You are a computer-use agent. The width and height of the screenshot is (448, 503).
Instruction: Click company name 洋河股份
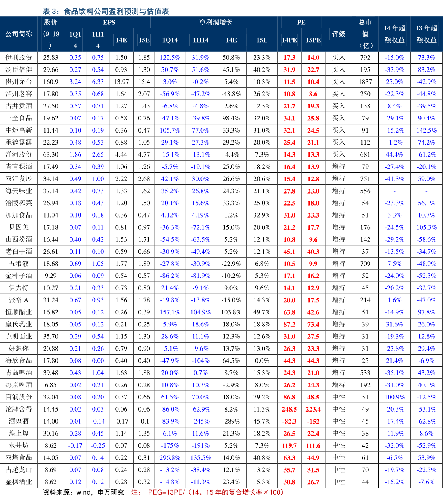click(19, 155)
